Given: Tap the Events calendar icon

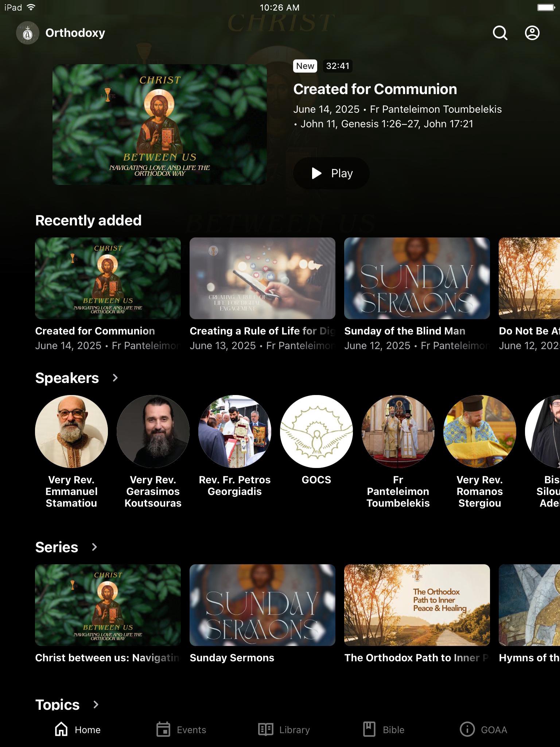Looking at the screenshot, I should coord(163,729).
